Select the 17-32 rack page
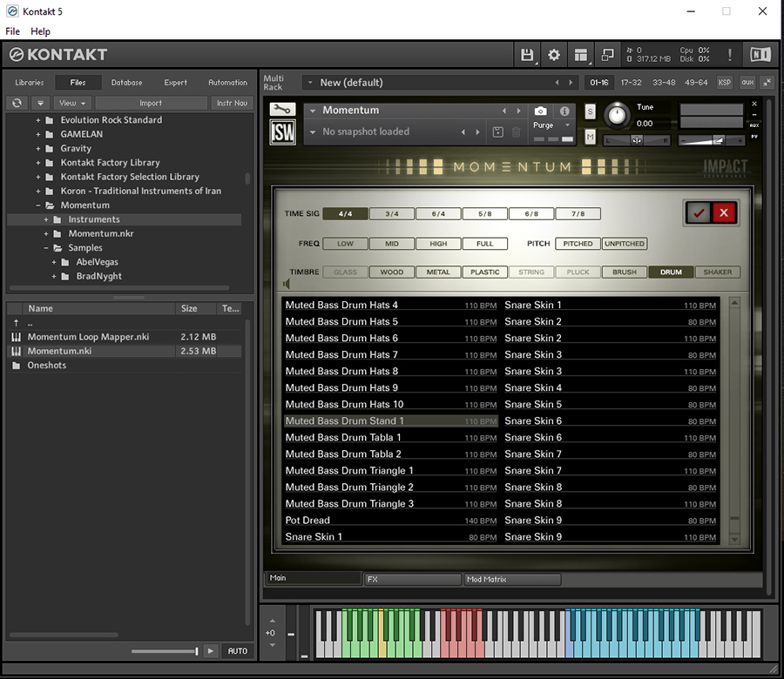784x679 pixels. click(631, 83)
